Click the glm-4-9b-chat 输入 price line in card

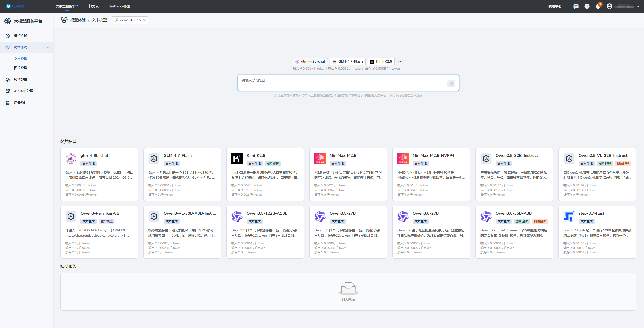click(80, 185)
